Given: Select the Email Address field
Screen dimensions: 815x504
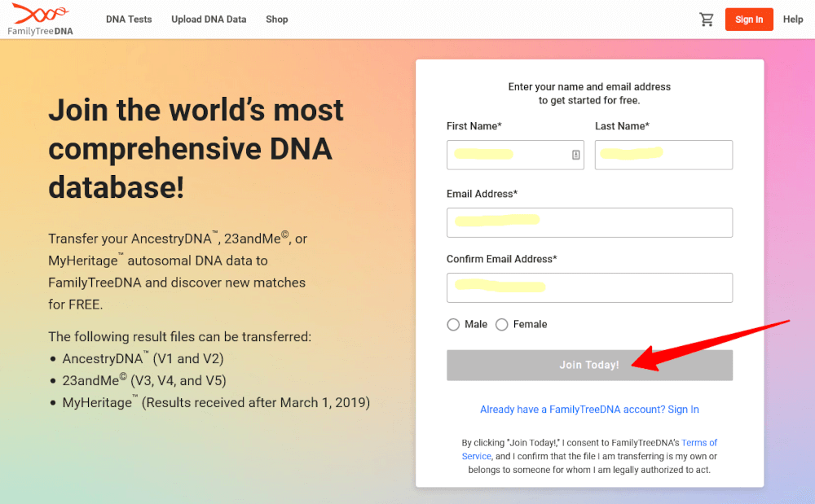Looking at the screenshot, I should (589, 222).
